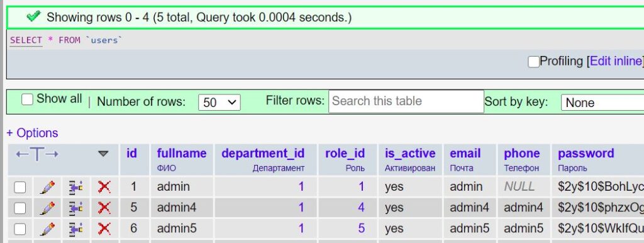
Task: Click the SELECT keyword in the query
Action: point(26,40)
